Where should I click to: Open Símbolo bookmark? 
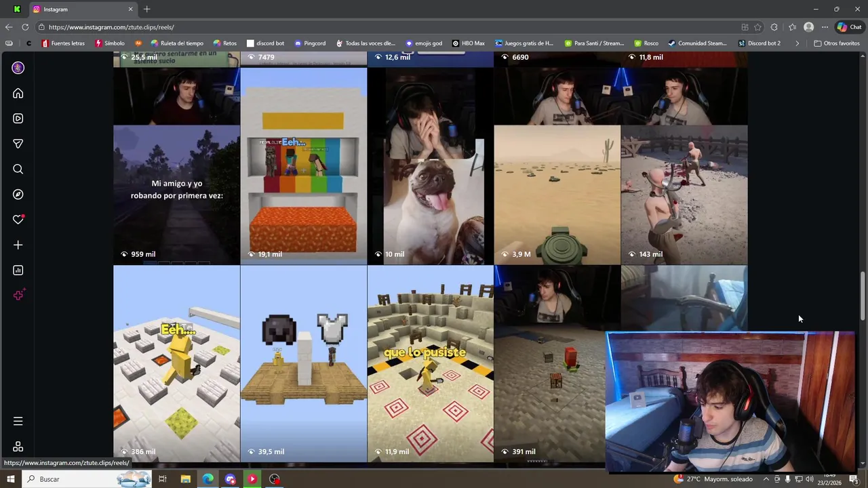pos(110,43)
